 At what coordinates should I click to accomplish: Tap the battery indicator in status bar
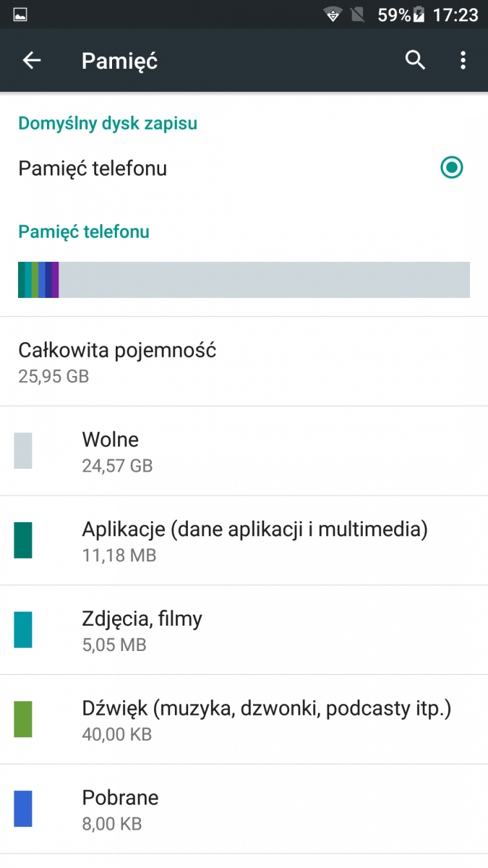[419, 14]
